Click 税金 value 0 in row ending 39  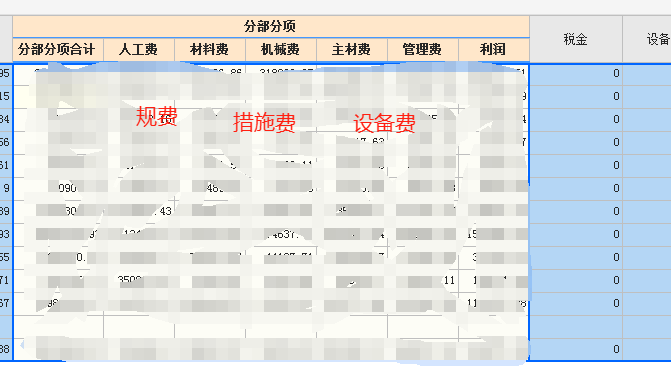(576, 212)
